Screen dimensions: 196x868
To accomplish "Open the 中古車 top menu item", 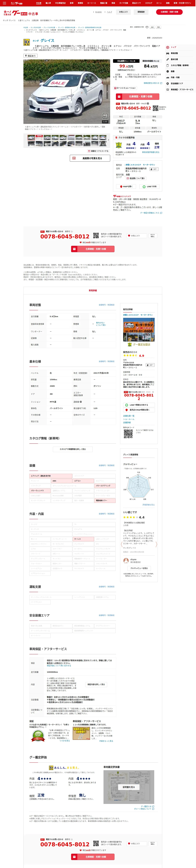I will point(39,3).
